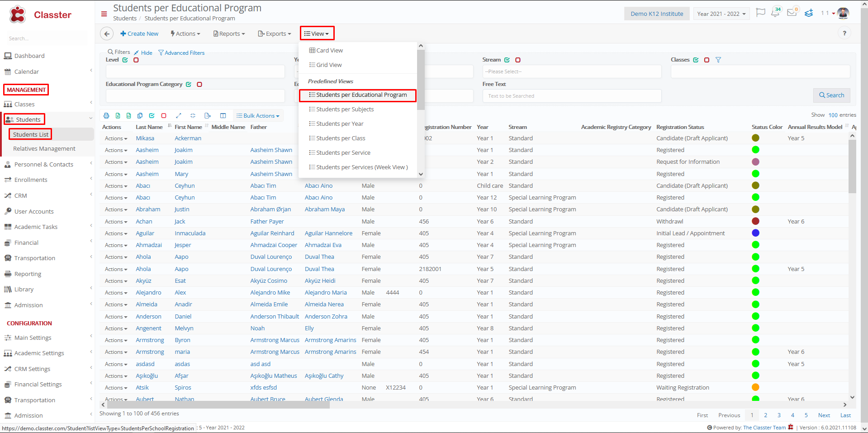Open the messages envelope icon
The width and height of the screenshot is (868, 433).
792,12
